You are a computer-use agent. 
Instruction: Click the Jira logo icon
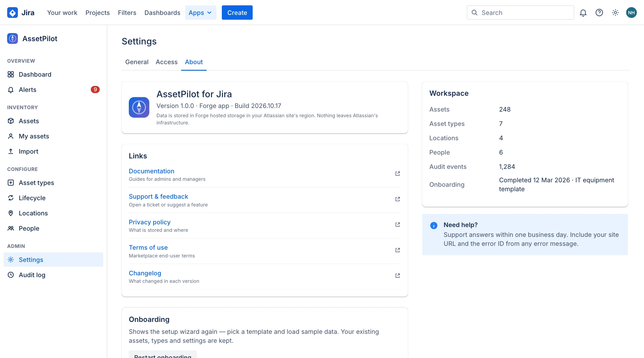tap(13, 13)
